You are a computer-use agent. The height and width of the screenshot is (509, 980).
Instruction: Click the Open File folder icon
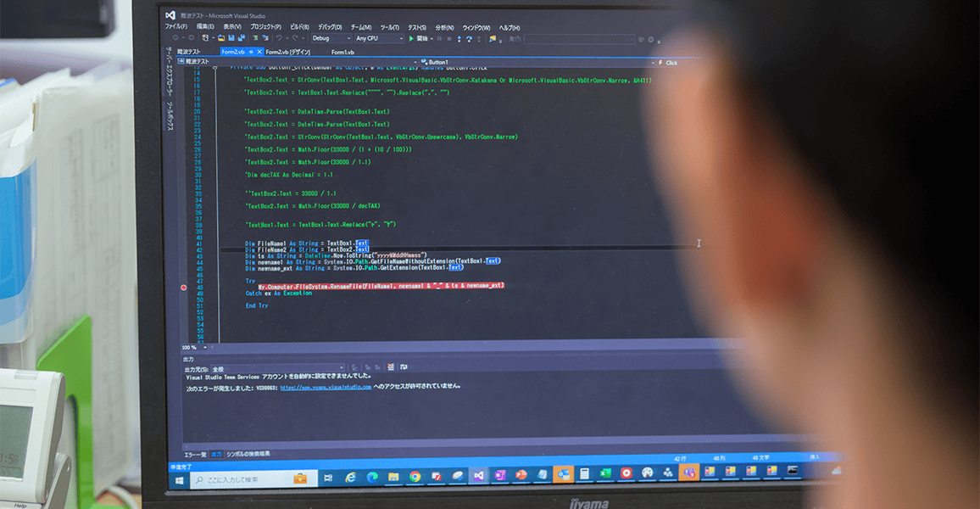[221, 38]
